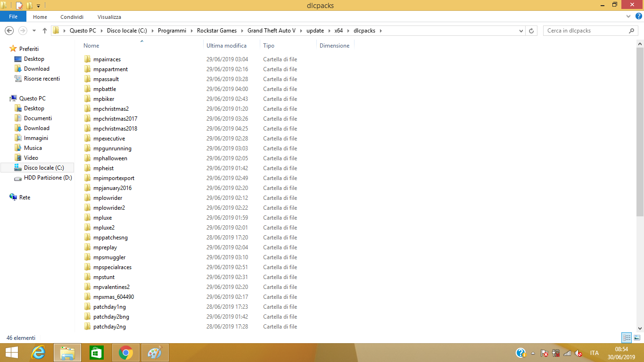Select the mpimportexport folder
The image size is (644, 362).
(x=114, y=178)
